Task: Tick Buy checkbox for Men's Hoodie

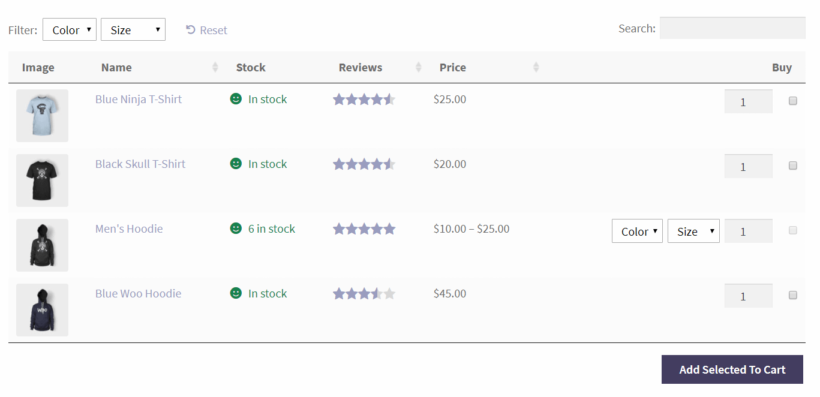Action: pyautogui.click(x=793, y=230)
